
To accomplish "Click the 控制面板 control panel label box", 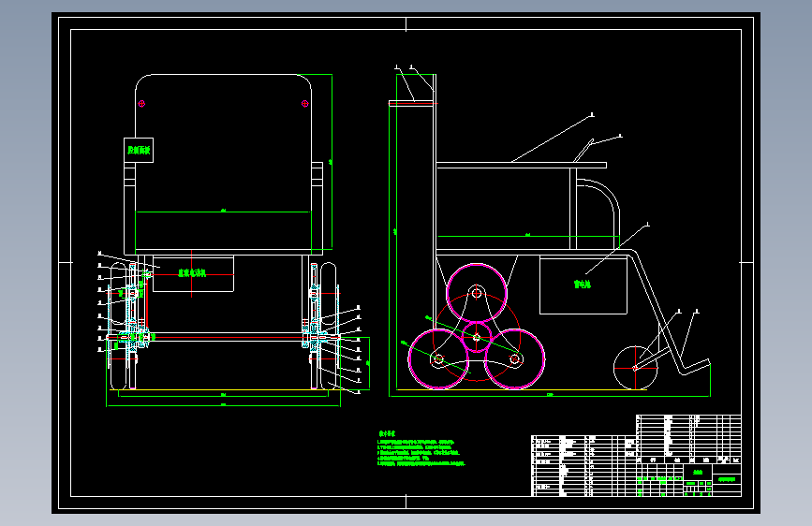I will point(139,150).
